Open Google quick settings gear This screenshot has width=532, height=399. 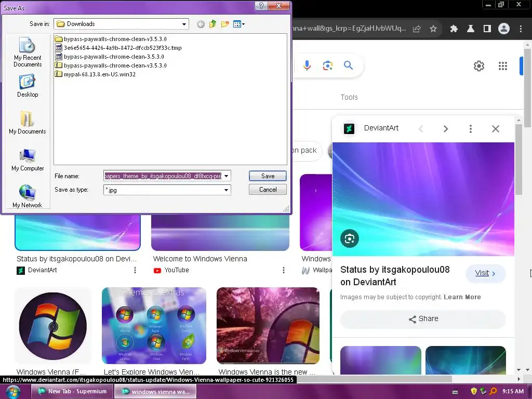(478, 66)
